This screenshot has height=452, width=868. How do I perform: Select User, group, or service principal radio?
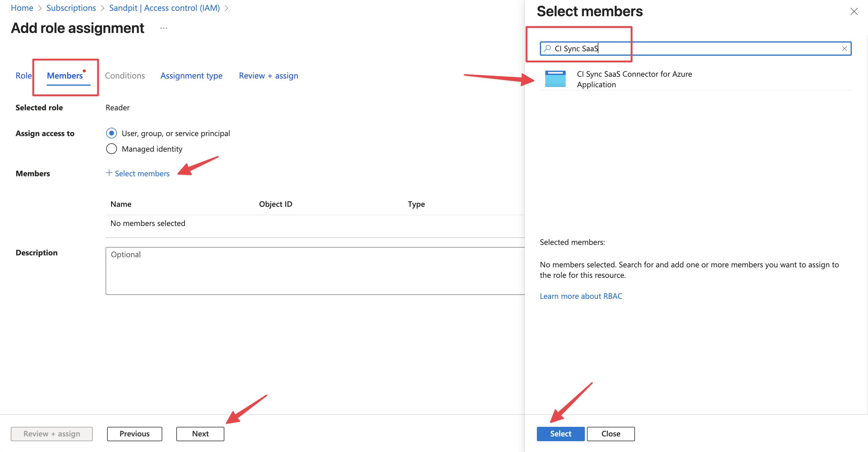112,133
